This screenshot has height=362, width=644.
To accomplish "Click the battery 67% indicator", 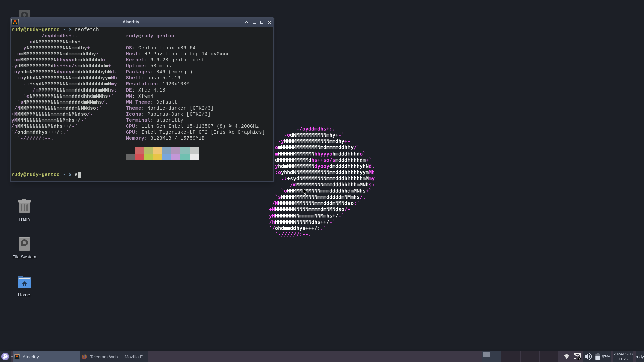I will tap(602, 357).
